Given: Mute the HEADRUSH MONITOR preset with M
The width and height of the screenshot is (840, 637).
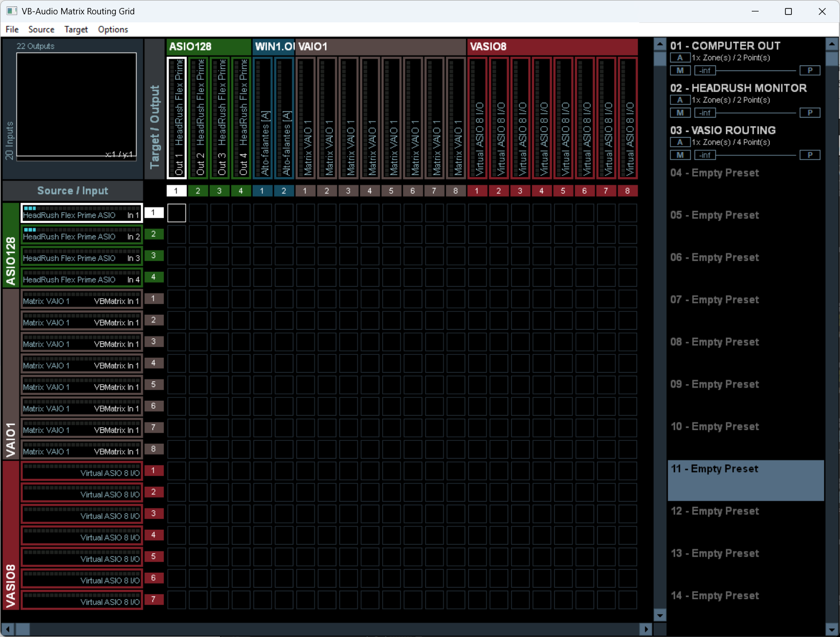Looking at the screenshot, I should (680, 113).
